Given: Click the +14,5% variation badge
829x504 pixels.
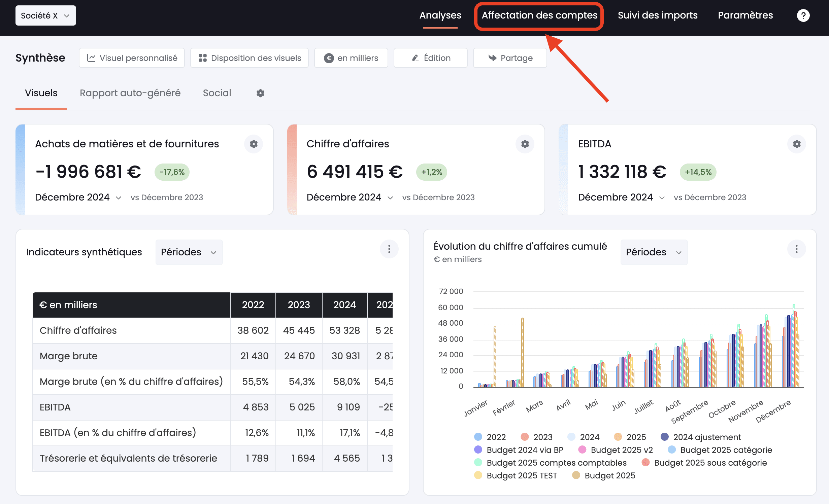Looking at the screenshot, I should [x=698, y=172].
